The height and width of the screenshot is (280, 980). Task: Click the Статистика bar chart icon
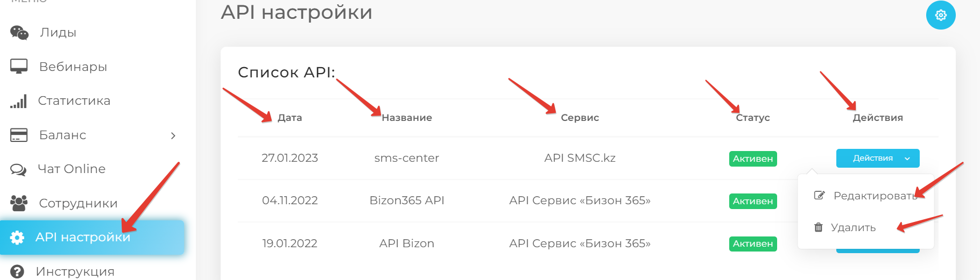pos(19,101)
